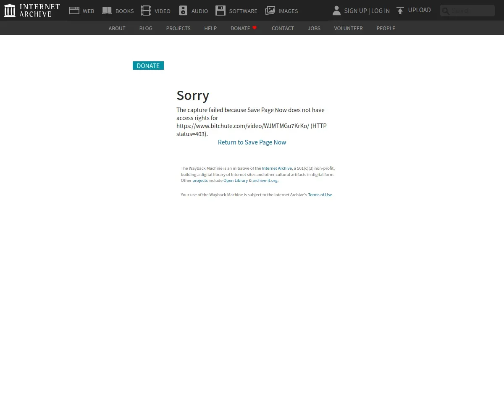Viewport: 504px width, 420px height.
Task: Open the Internet Archive logo home link
Action: (x=32, y=10)
